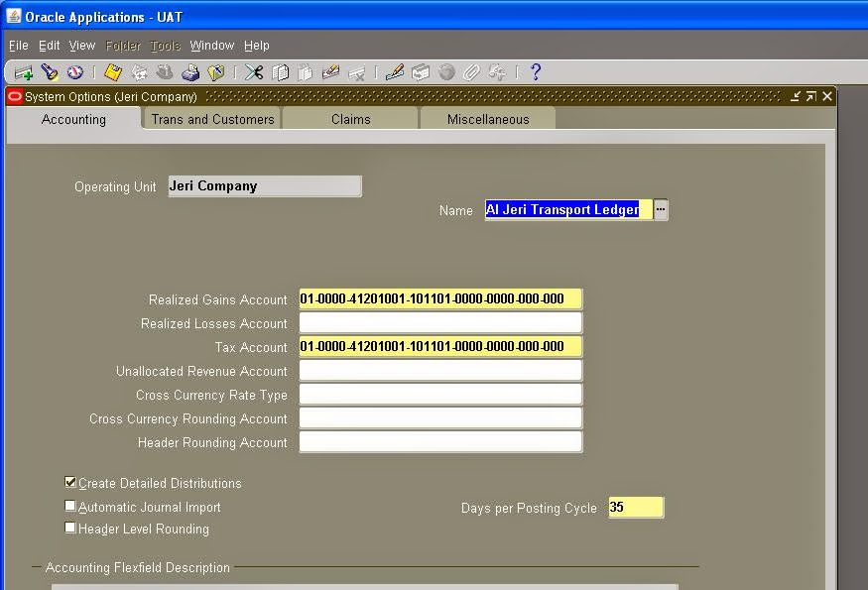
Task: Open the Cross Currency Rate Type field
Action: click(x=439, y=395)
